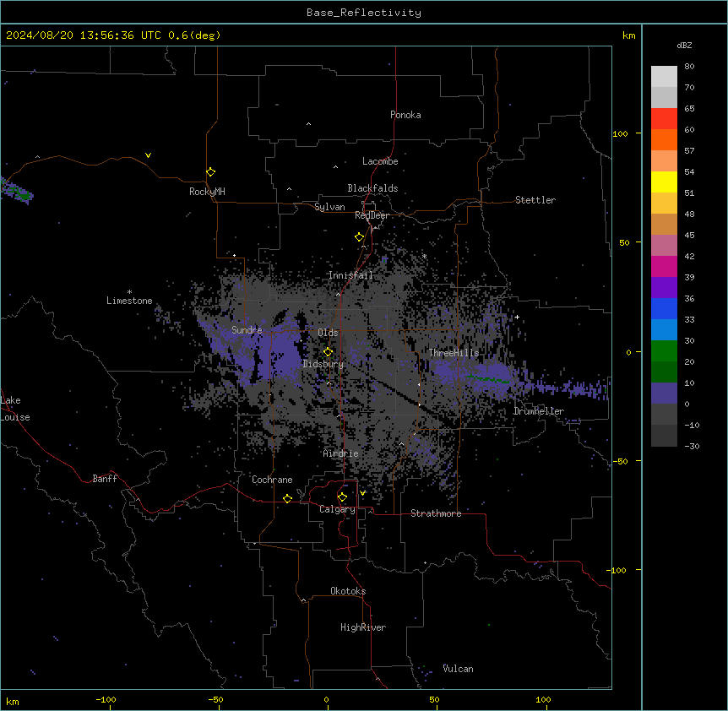Click the green 20-30 dBZ legend swatch
This screenshot has width=728, height=711.
point(664,351)
